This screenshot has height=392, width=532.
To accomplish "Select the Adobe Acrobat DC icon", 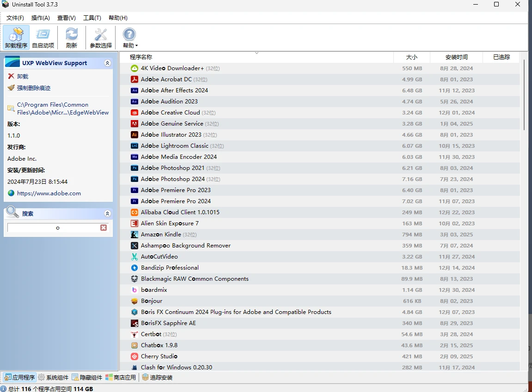I will 135,79.
